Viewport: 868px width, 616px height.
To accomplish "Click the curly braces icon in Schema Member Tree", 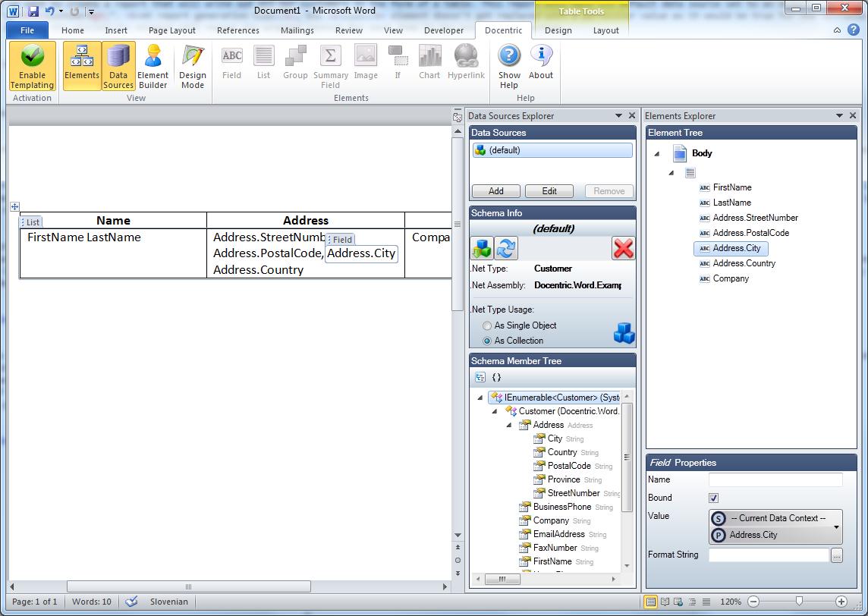I will click(496, 378).
